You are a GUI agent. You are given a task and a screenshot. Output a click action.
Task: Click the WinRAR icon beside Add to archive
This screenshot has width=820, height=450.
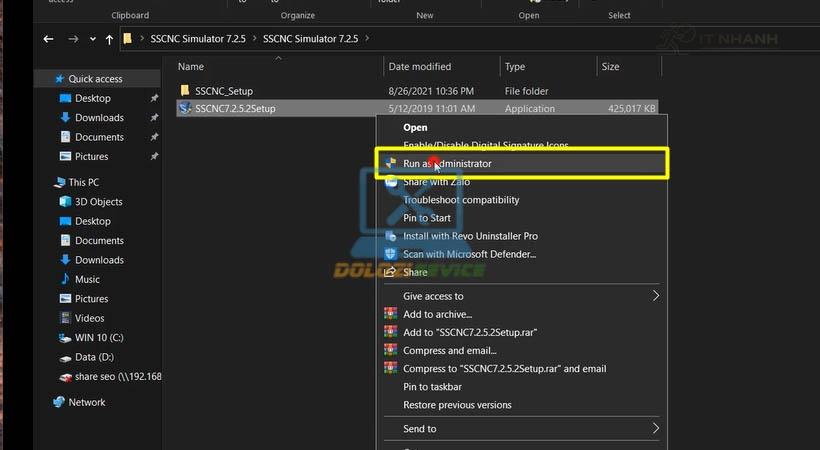click(391, 314)
